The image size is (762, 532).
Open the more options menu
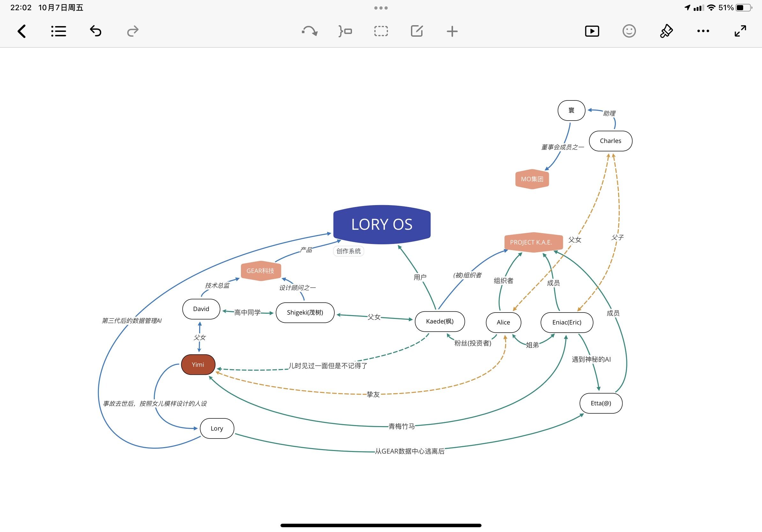pyautogui.click(x=703, y=31)
